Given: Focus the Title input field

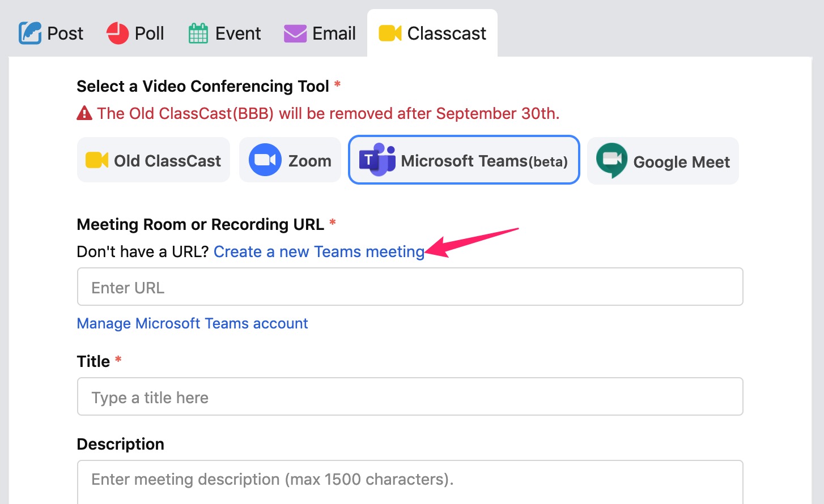Looking at the screenshot, I should [410, 396].
